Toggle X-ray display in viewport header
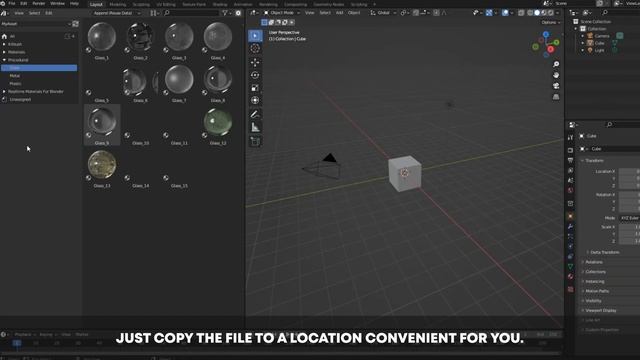The height and width of the screenshot is (360, 640). pyautogui.click(x=521, y=13)
